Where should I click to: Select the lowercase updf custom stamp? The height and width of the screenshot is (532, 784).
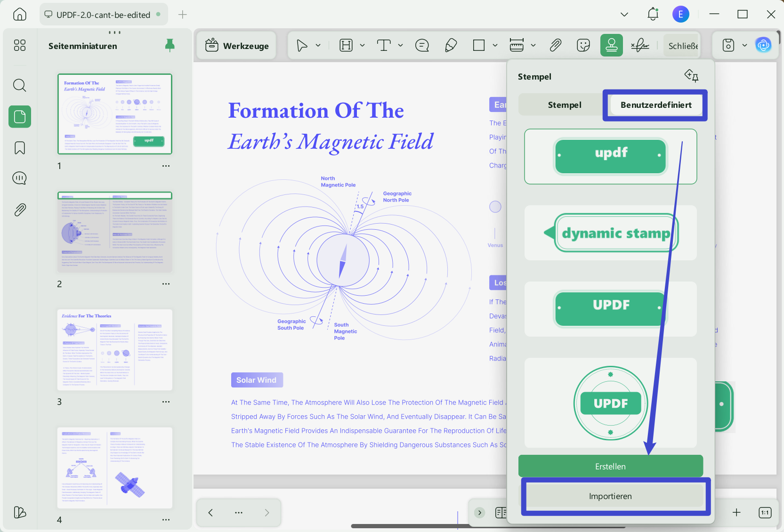pos(611,156)
